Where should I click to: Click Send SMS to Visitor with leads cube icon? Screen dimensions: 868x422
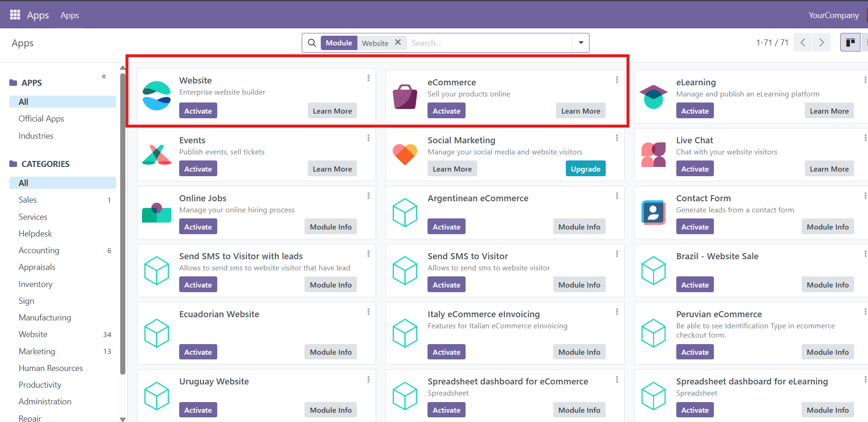(157, 270)
